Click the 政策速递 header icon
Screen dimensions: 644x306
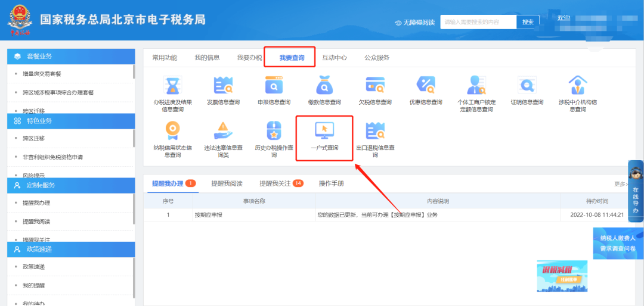[x=17, y=249]
